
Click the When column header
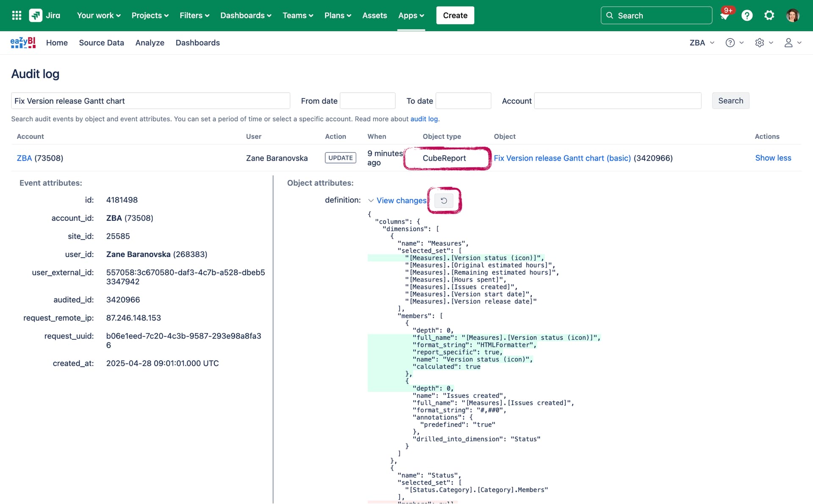(x=376, y=136)
